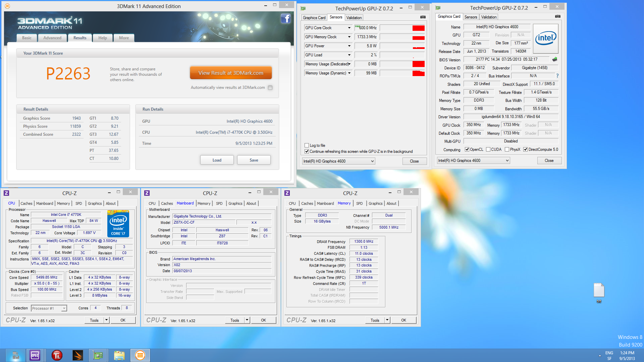This screenshot has width=644, height=362.
Task: Show hidden tray icons arrow
Action: [600, 355]
